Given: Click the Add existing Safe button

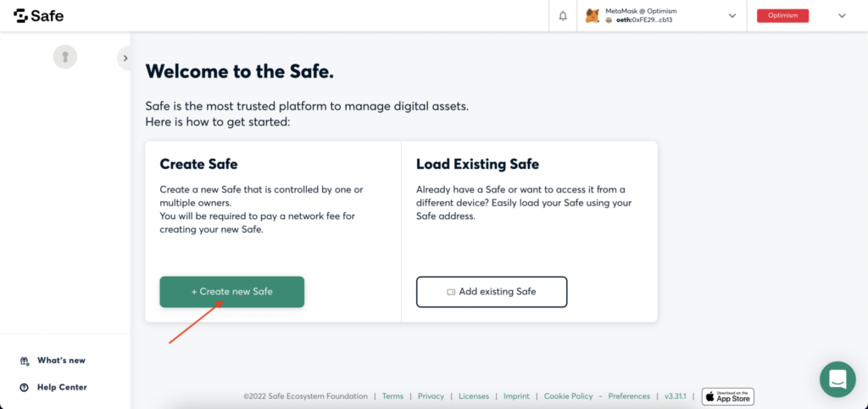Looking at the screenshot, I should [491, 292].
